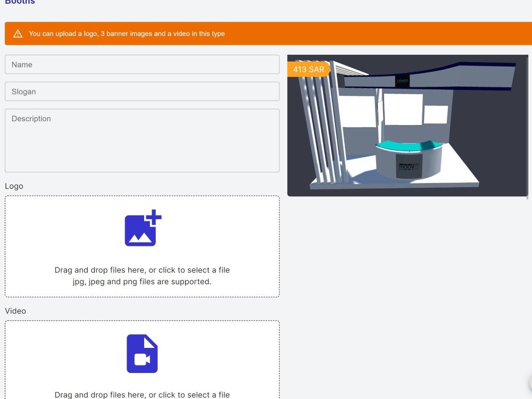The image size is (532, 399).
Task: Click the Logo section label
Action: (x=14, y=186)
